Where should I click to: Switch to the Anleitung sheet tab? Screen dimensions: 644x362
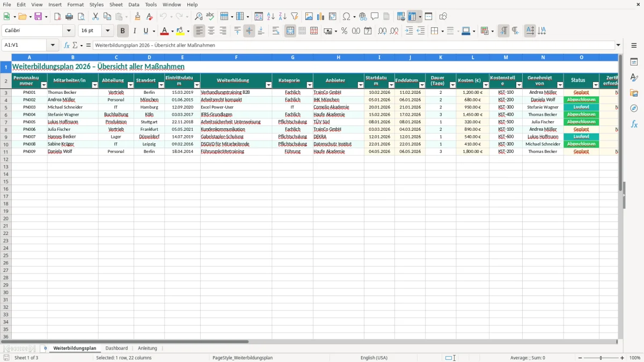(x=148, y=348)
